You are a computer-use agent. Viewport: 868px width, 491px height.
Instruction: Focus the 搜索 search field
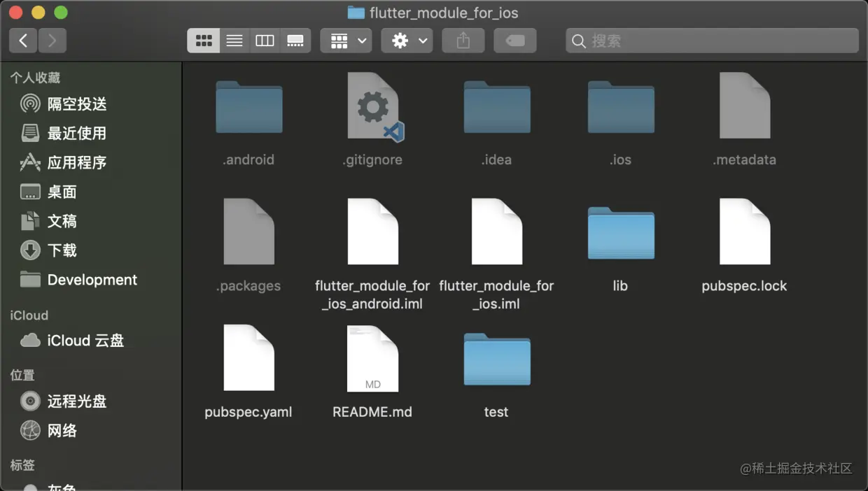click(712, 41)
